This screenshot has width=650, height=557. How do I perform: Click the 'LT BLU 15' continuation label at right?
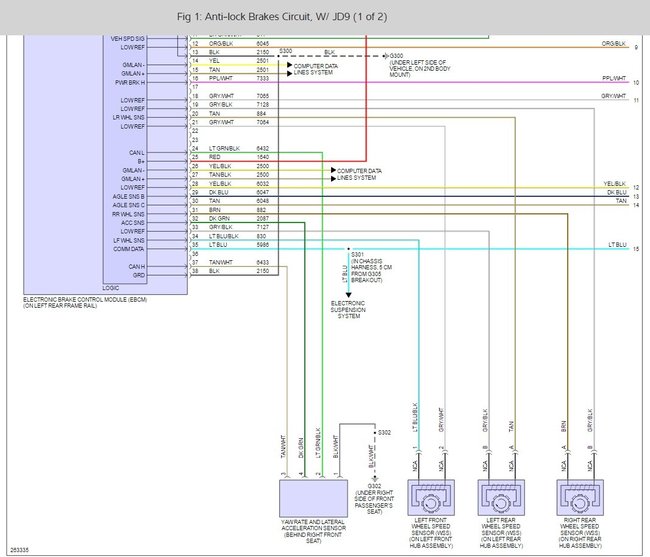click(x=623, y=247)
